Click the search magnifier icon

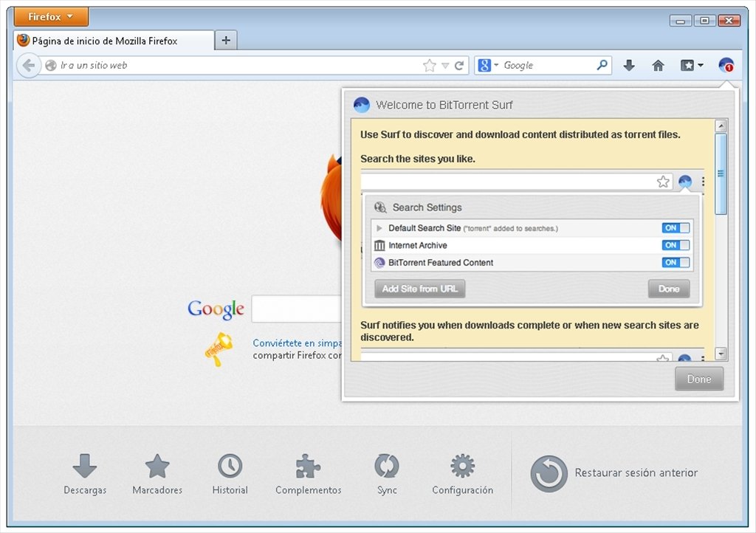pyautogui.click(x=602, y=65)
